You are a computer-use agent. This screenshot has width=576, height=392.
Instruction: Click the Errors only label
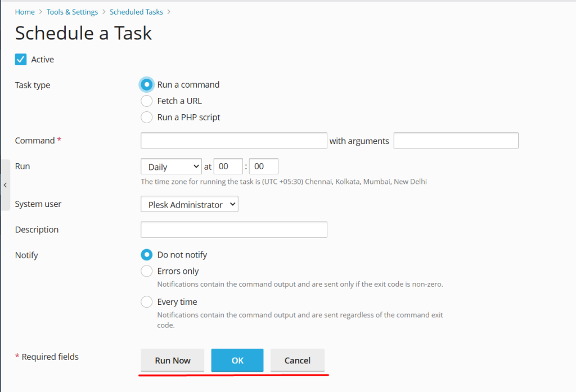(x=178, y=271)
